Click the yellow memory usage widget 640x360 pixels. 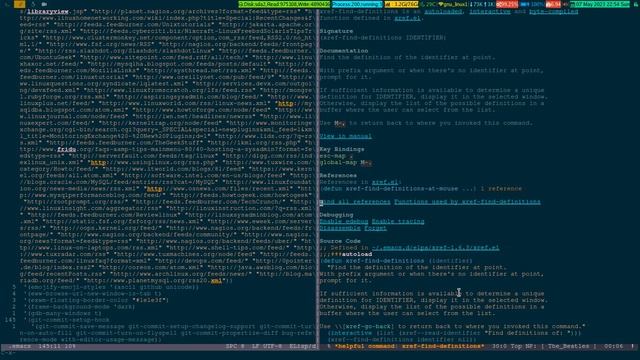pyautogui.click(x=401, y=4)
